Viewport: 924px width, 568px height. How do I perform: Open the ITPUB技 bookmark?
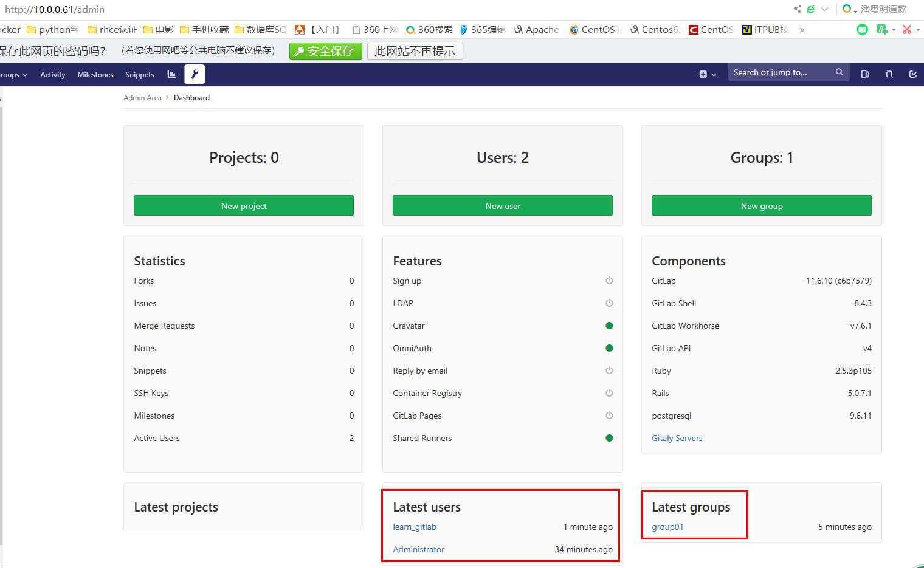tap(765, 29)
